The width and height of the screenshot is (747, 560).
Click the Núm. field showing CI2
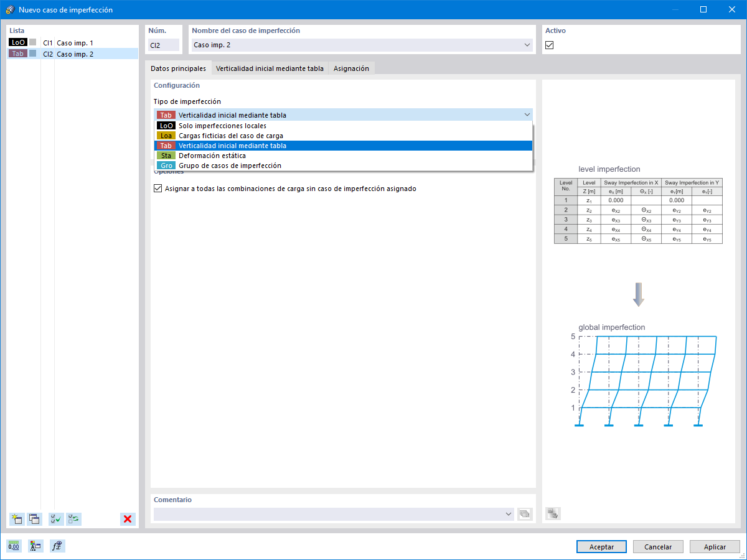(164, 45)
